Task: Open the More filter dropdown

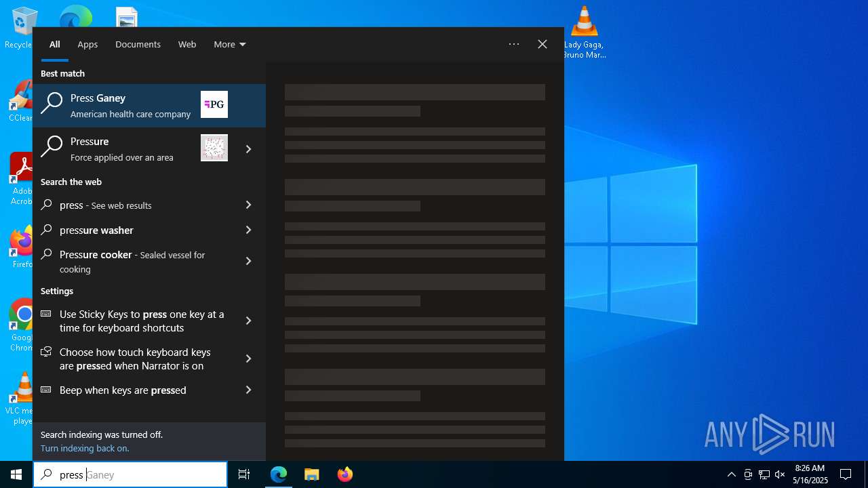Action: point(230,44)
